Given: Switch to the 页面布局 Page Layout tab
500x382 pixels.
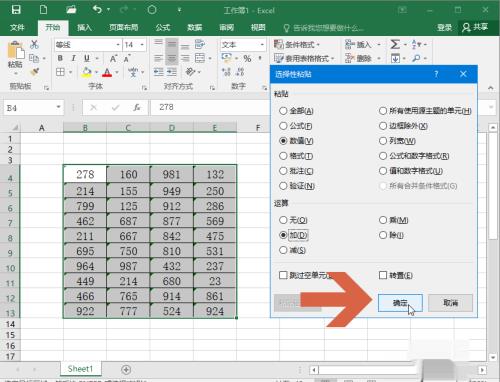Looking at the screenshot, I should tap(124, 27).
